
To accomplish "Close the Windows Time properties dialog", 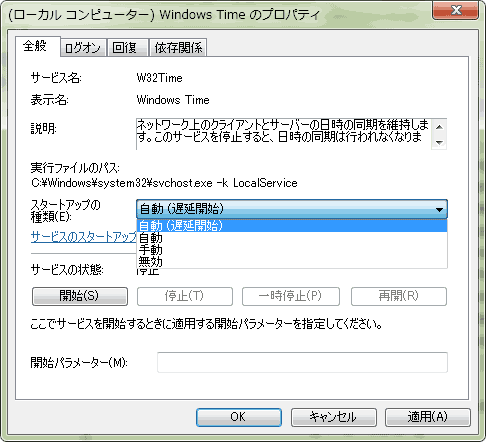I will (x=455, y=10).
